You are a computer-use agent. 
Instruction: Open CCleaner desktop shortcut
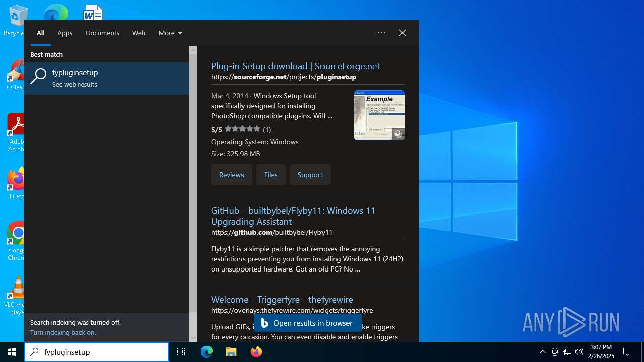point(15,75)
